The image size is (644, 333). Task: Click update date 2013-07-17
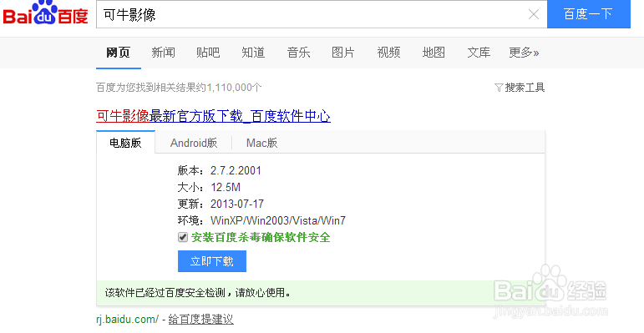pyautogui.click(x=237, y=204)
